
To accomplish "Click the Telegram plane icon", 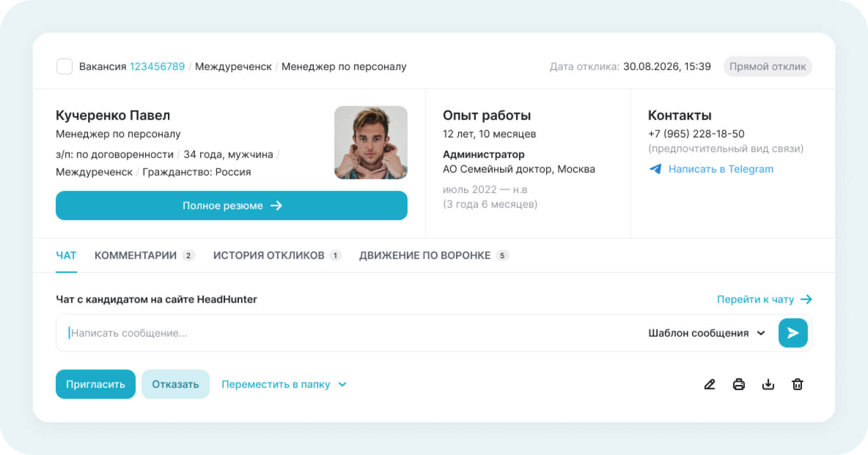I will pyautogui.click(x=655, y=169).
